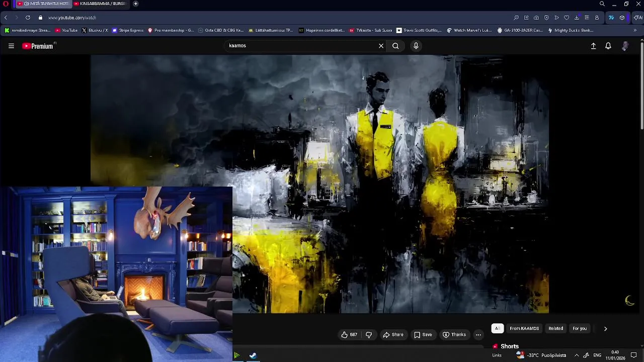This screenshot has width=644, height=362.
Task: Open YouTube guide hamburger menu
Action: [x=11, y=46]
